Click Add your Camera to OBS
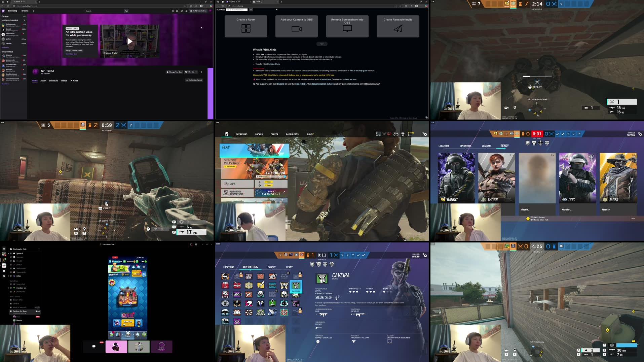 pos(296,26)
